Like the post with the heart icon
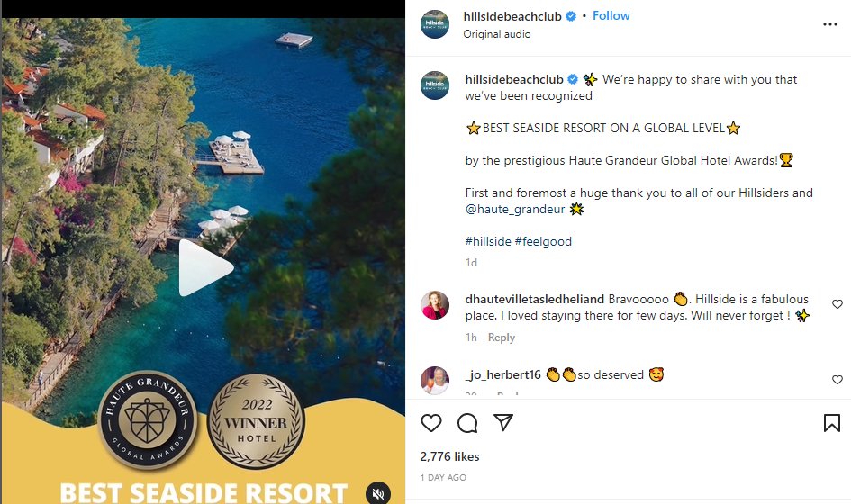 tap(431, 423)
